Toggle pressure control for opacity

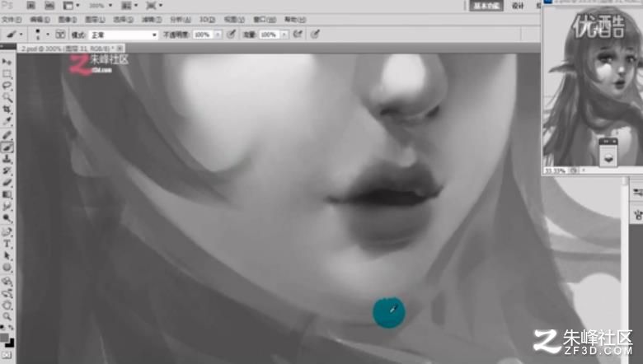tap(232, 35)
